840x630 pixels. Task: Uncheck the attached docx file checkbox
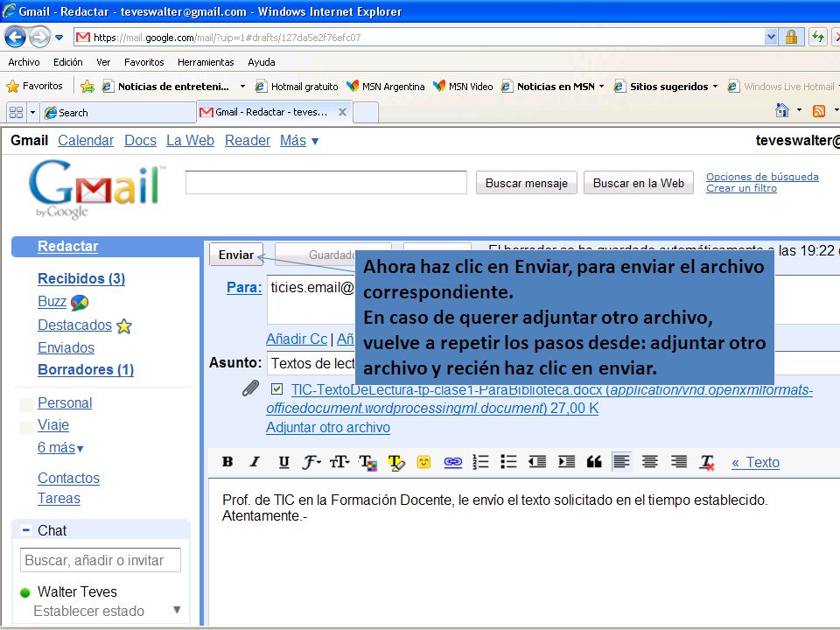coord(277,388)
